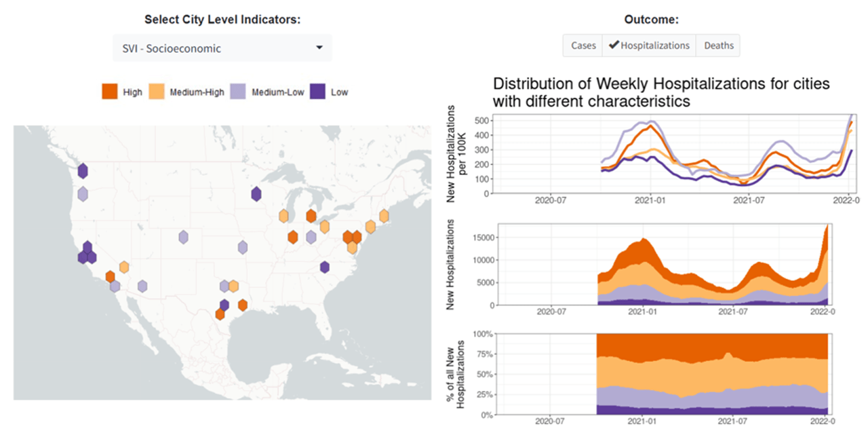Select the light orange New York hexagon
This screenshot has width=868, height=433.
point(370,226)
